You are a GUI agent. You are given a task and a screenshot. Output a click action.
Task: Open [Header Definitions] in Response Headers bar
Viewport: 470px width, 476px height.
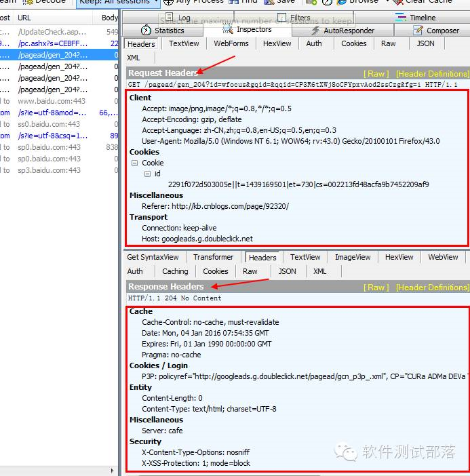tap(433, 287)
